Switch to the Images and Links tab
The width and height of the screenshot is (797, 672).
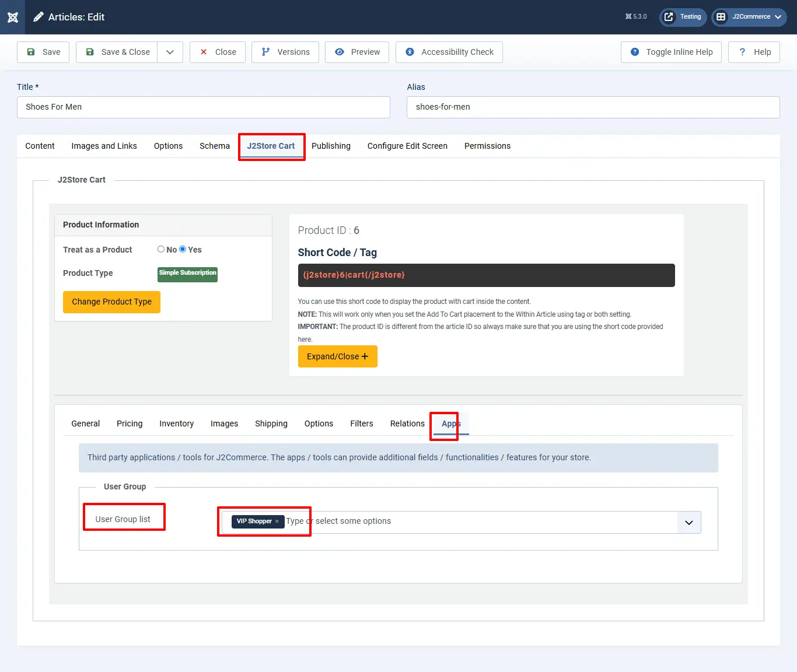pos(104,146)
